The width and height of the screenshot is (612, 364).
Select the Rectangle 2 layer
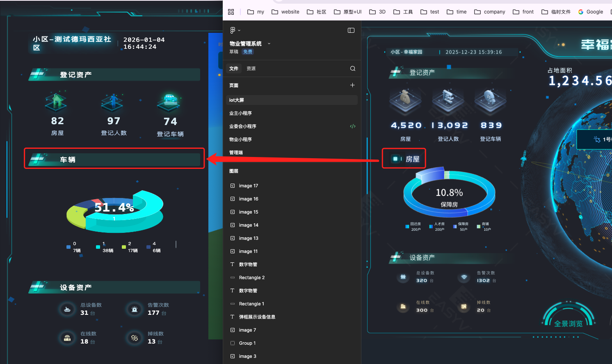[252, 278]
